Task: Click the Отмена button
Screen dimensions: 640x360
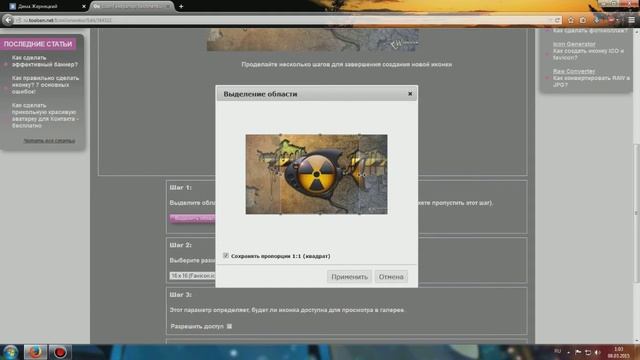Action: tap(391, 277)
